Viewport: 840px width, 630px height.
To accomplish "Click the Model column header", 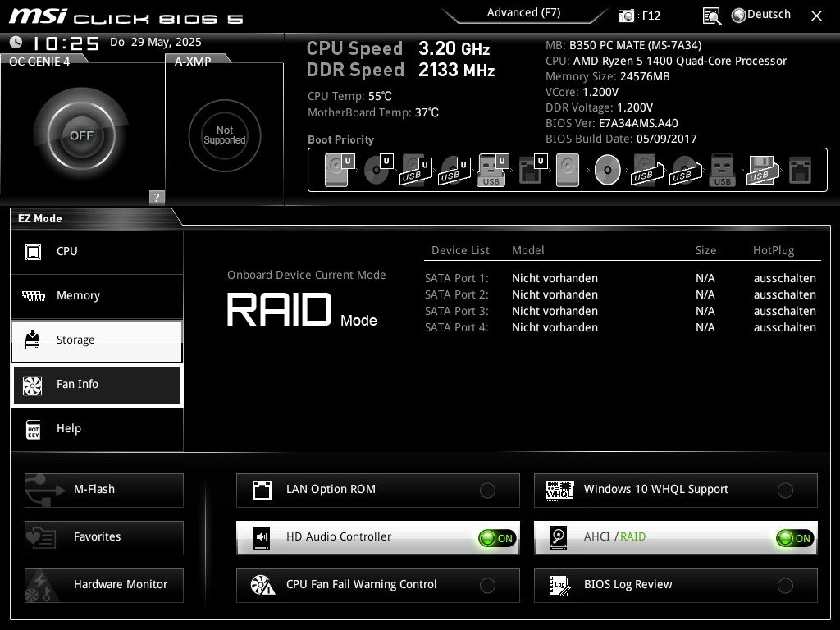I will pos(527,250).
